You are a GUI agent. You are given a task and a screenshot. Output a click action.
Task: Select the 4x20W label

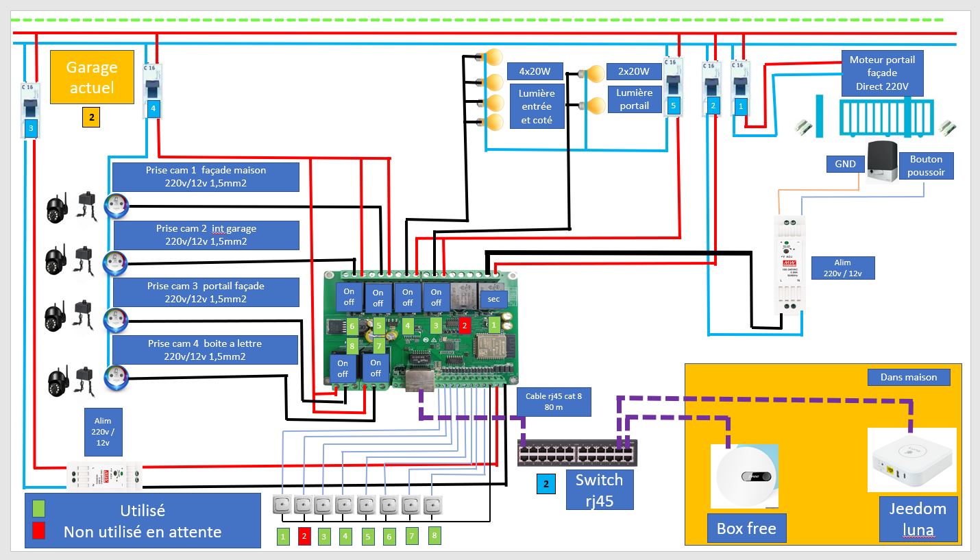535,71
